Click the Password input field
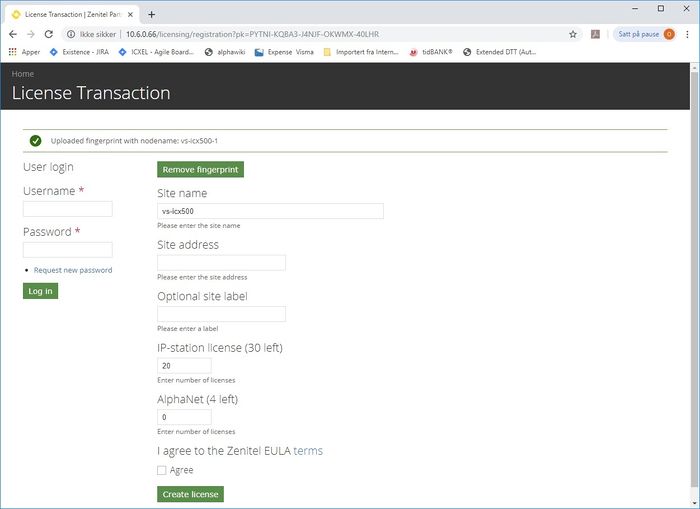The width and height of the screenshot is (700, 509). (68, 250)
